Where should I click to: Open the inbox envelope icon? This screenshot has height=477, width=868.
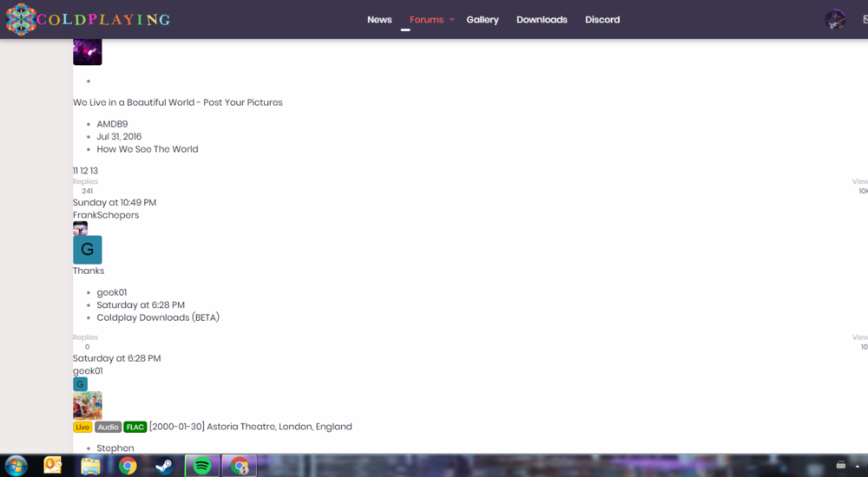pyautogui.click(x=865, y=19)
